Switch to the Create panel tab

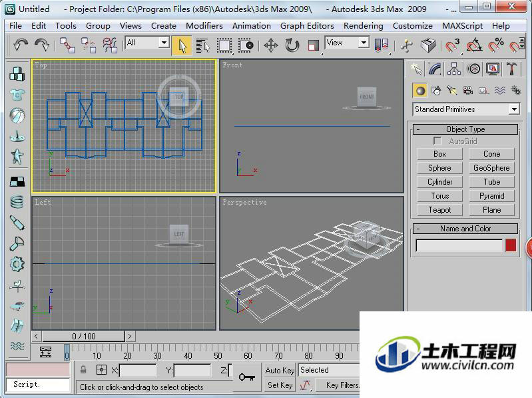(416, 69)
